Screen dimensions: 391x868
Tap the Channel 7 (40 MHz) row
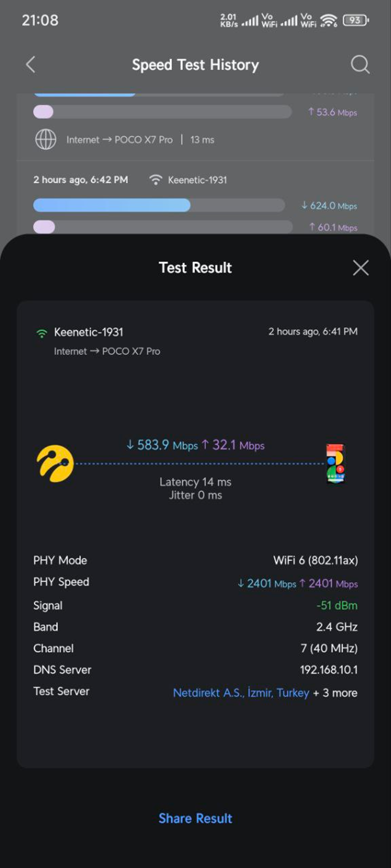(195, 648)
